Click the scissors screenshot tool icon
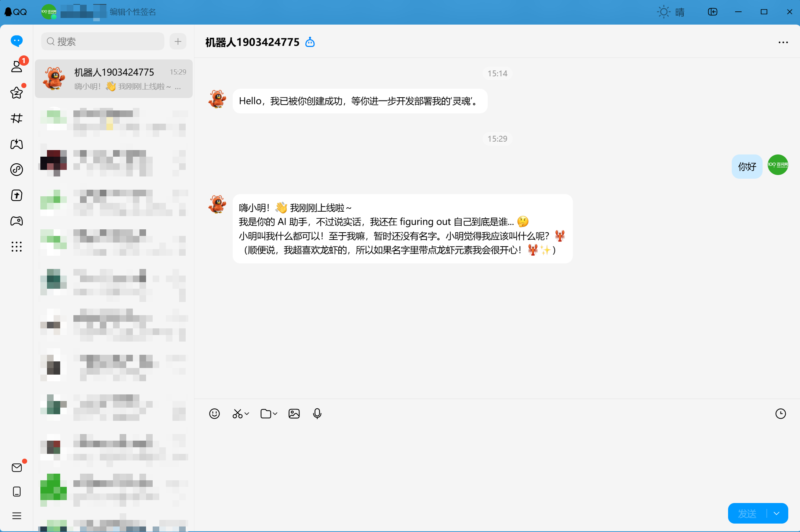The width and height of the screenshot is (800, 532). pos(237,413)
